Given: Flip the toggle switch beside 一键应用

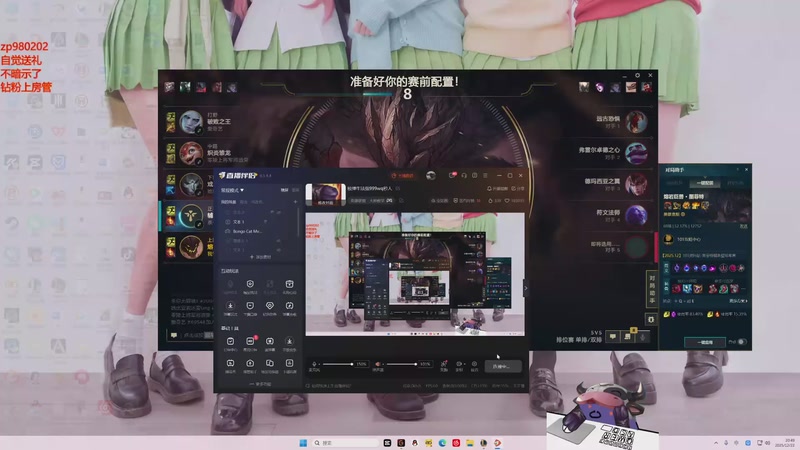Looking at the screenshot, I should (741, 342).
